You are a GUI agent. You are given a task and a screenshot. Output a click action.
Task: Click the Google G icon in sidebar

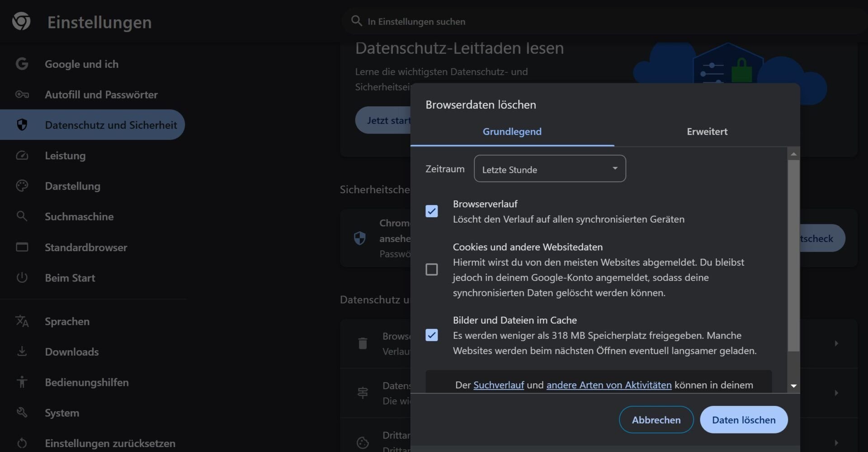[22, 64]
